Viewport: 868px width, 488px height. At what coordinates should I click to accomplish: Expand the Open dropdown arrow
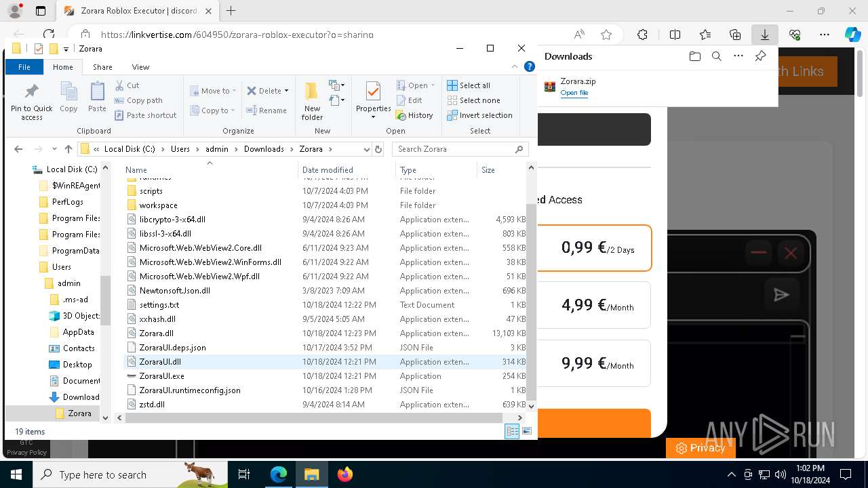pos(433,85)
